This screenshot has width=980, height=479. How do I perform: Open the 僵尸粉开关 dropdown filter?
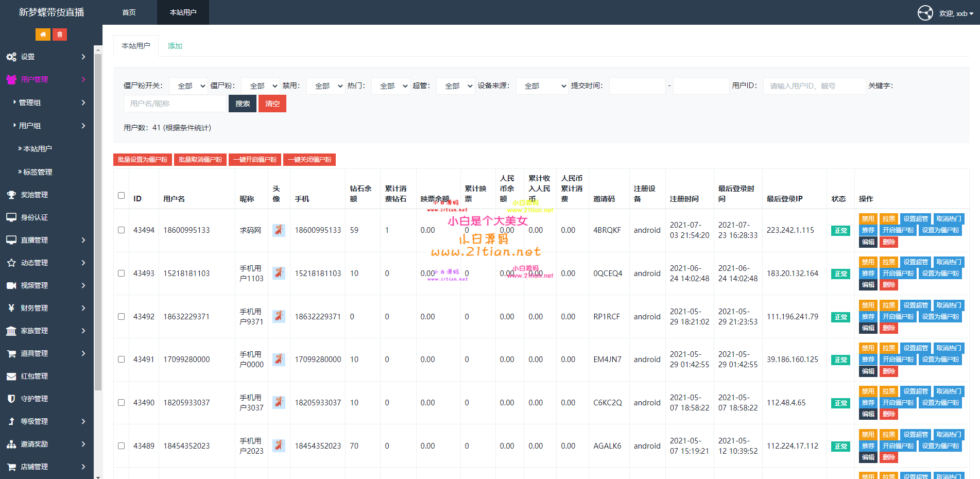tap(188, 86)
